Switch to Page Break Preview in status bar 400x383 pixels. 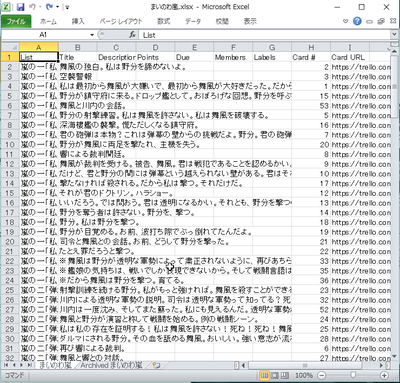coord(285,376)
